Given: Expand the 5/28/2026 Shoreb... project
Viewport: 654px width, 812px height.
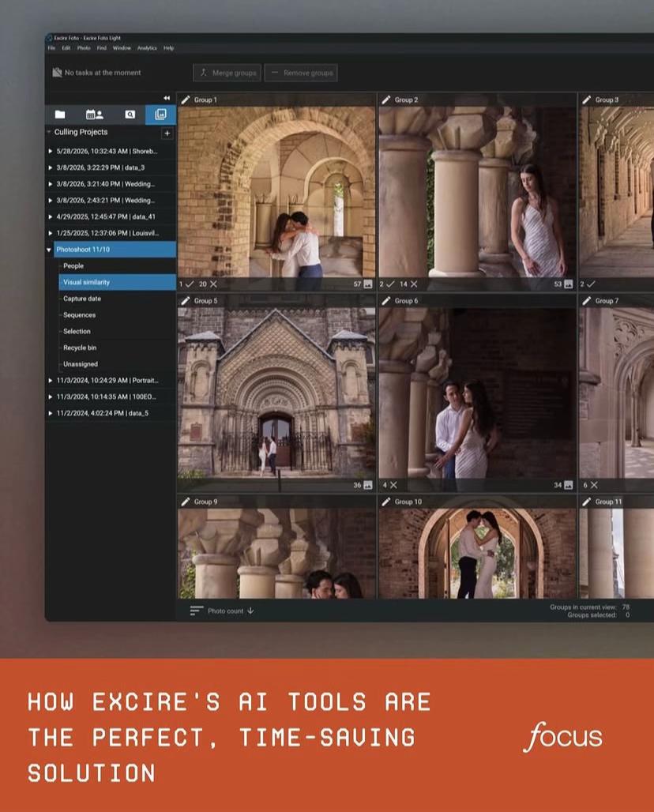Looking at the screenshot, I should pos(51,151).
